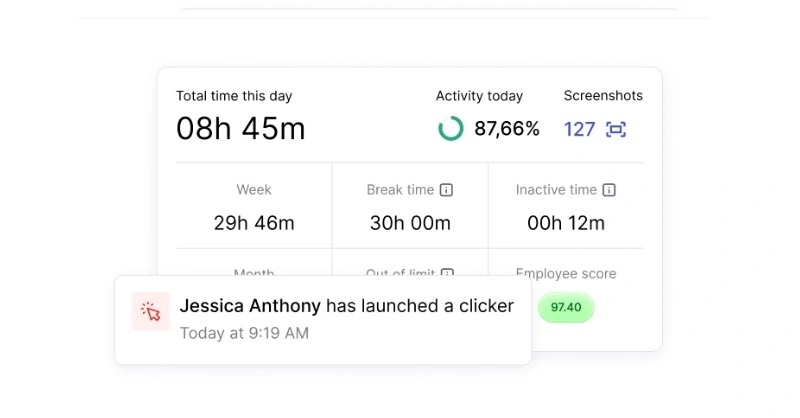Click the green 97.40 employee score badge
Screen dimensions: 800x418
point(566,307)
